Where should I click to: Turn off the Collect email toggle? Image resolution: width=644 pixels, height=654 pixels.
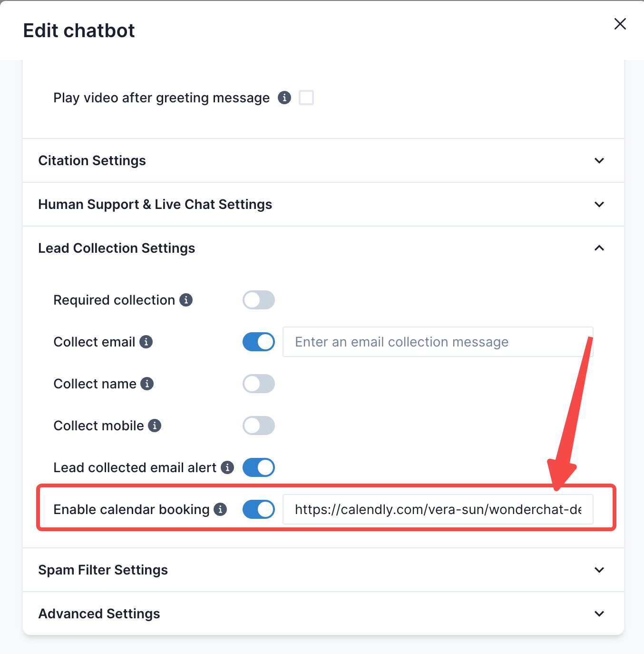259,342
